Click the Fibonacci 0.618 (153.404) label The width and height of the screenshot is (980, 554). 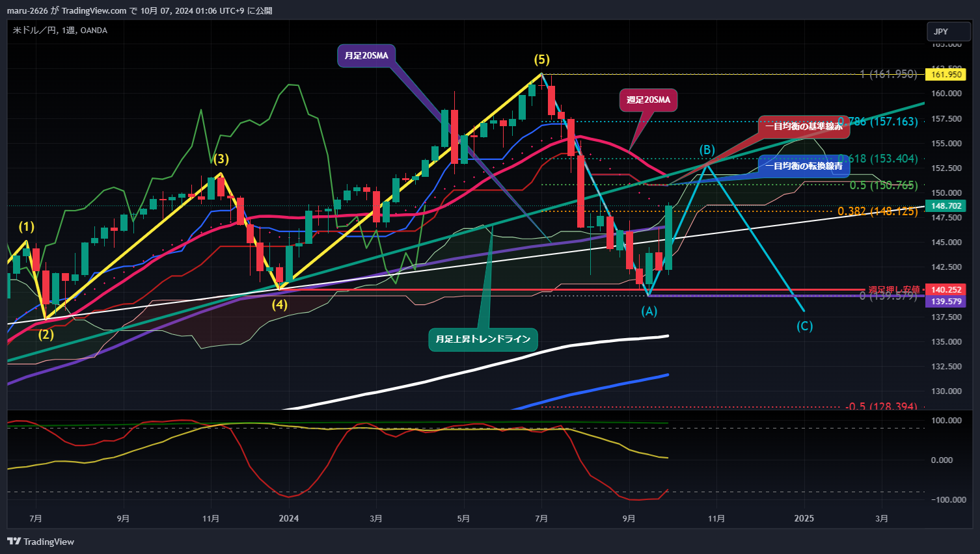click(877, 159)
